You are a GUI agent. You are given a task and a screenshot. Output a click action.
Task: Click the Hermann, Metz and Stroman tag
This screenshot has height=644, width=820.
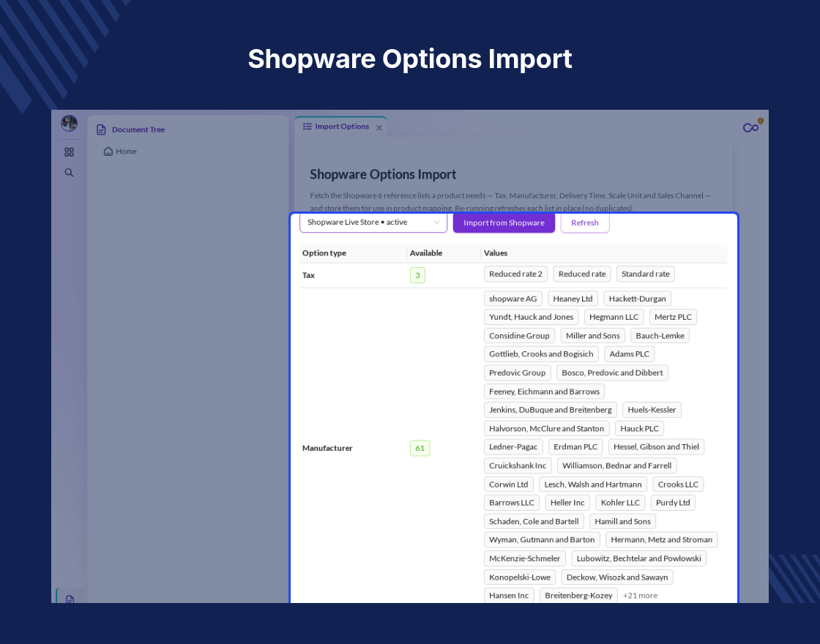(662, 540)
